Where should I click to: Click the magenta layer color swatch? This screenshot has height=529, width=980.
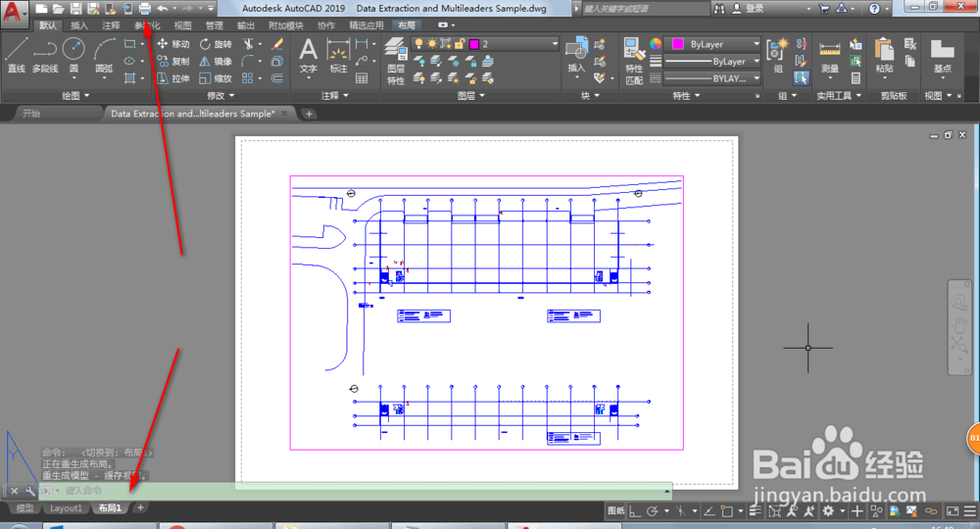(x=473, y=44)
